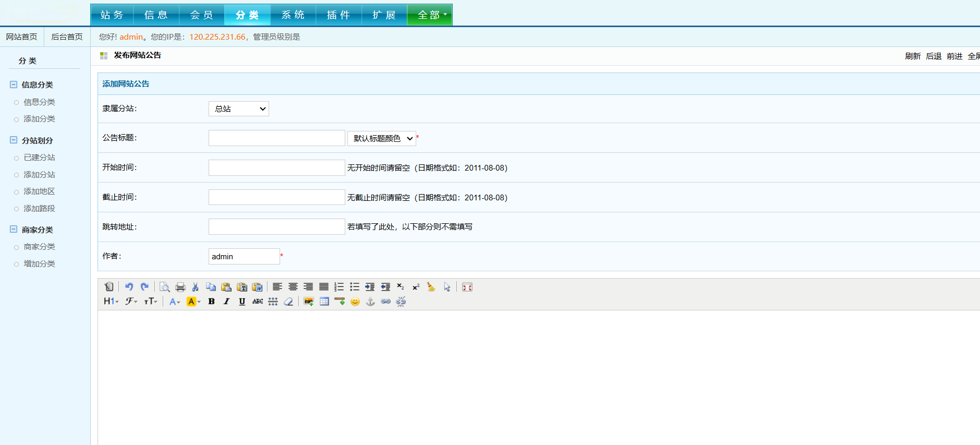The width and height of the screenshot is (980, 445).
Task: Open the 隶属分站 dropdown showing 总站
Action: pyautogui.click(x=239, y=109)
